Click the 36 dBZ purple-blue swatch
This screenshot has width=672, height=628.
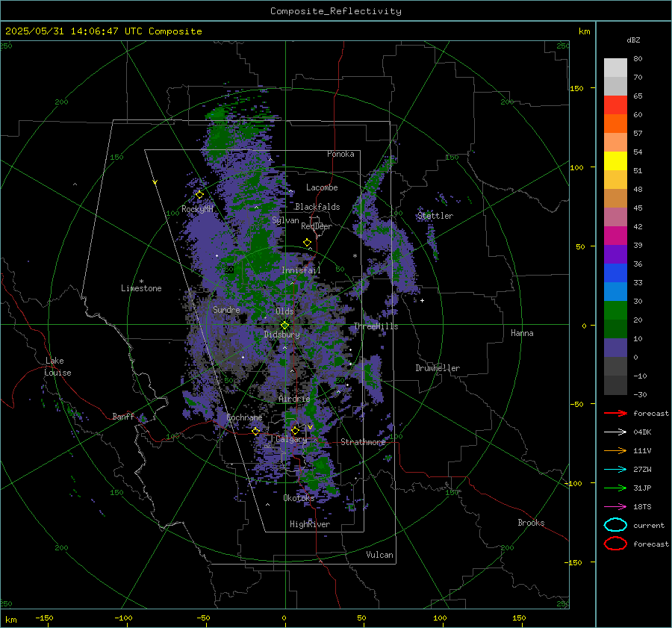(615, 254)
